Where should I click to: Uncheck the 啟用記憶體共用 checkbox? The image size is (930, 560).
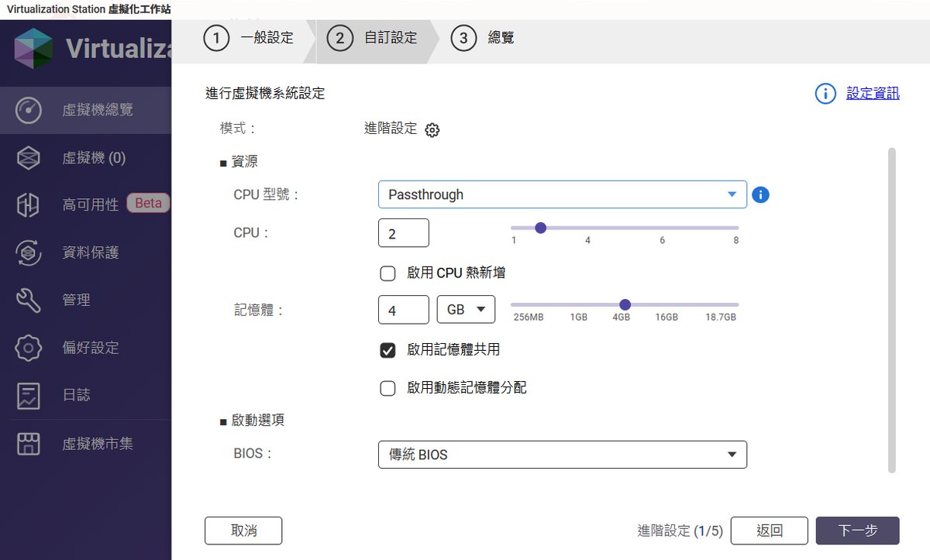(387, 350)
